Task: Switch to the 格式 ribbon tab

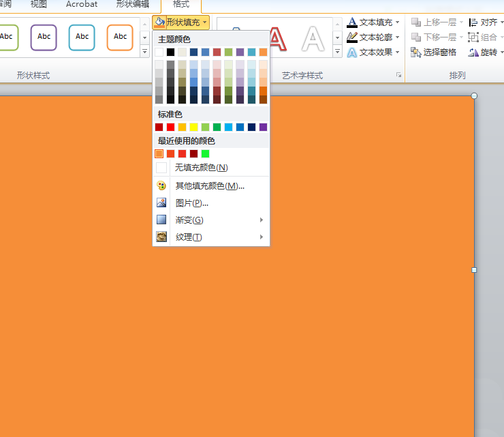Action: (x=181, y=5)
